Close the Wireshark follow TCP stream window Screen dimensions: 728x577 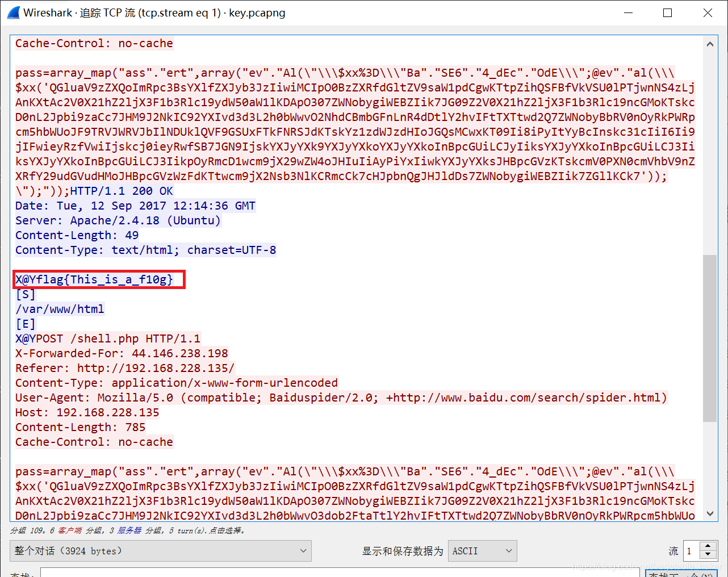[708, 12]
